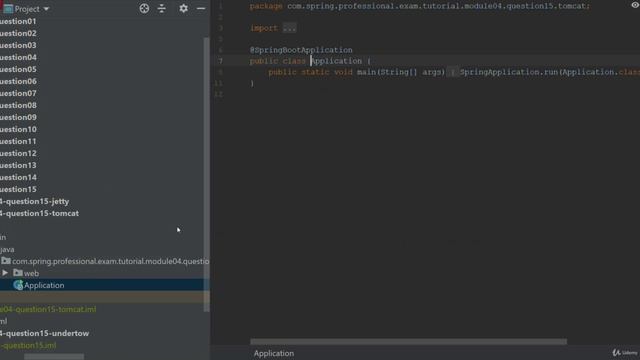Click the package folder icon beside com.spring.professional
This screenshot has width=640, height=360.
coord(6,260)
